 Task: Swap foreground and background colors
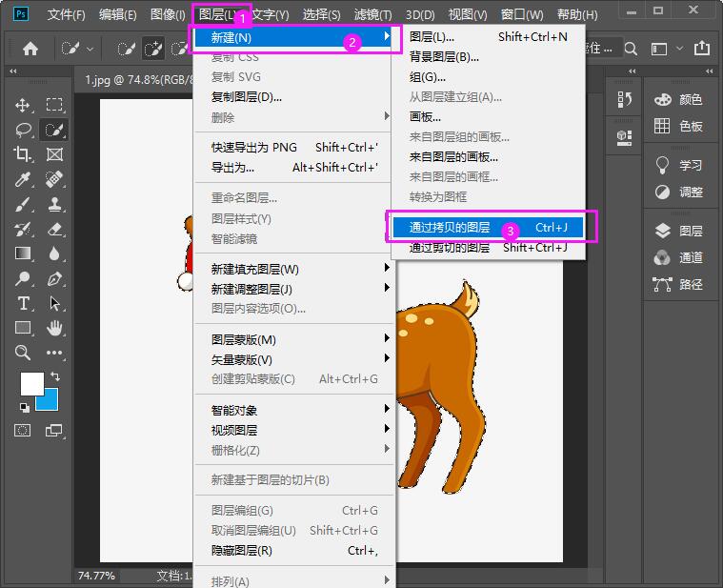(x=55, y=375)
